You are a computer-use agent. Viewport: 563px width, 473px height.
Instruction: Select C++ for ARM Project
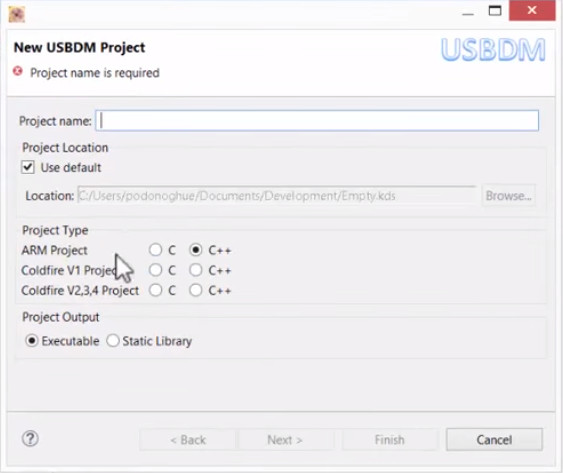coord(196,250)
